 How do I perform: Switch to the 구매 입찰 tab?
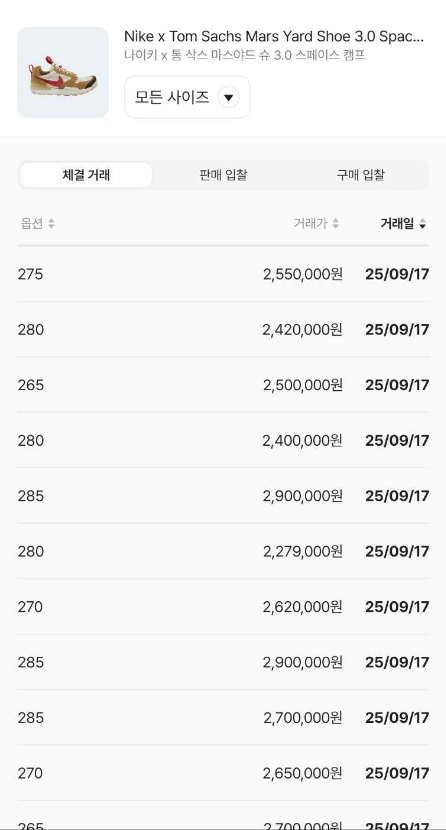pyautogui.click(x=361, y=175)
